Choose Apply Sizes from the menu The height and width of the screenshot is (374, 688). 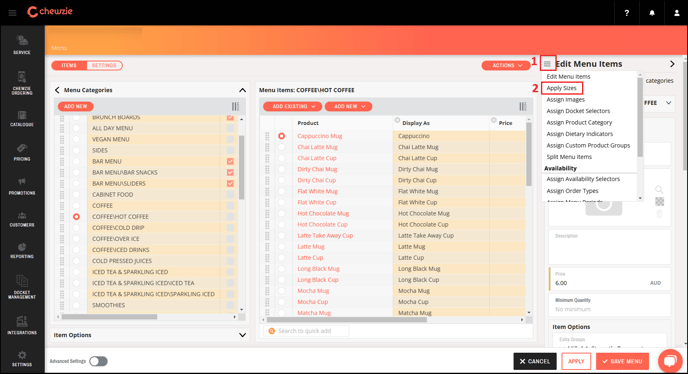coord(562,88)
